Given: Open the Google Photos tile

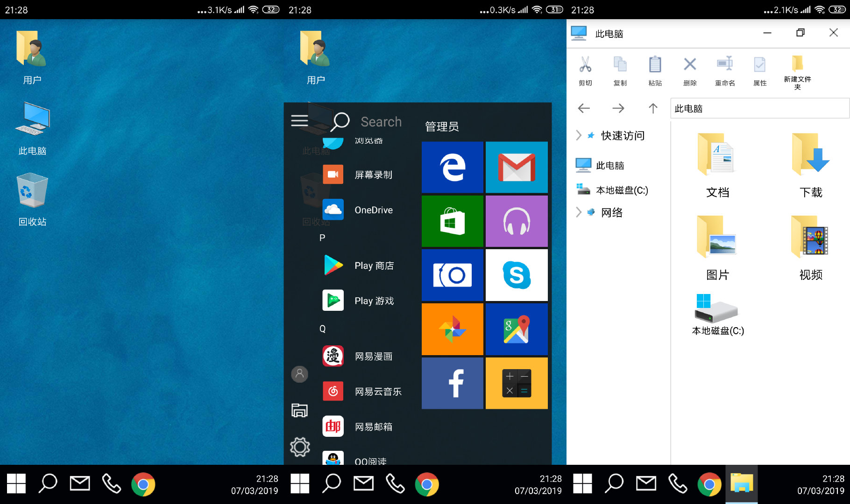Looking at the screenshot, I should coord(452,329).
